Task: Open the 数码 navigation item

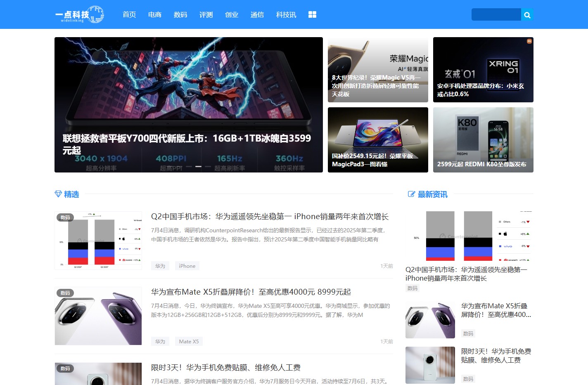Action: [180, 14]
